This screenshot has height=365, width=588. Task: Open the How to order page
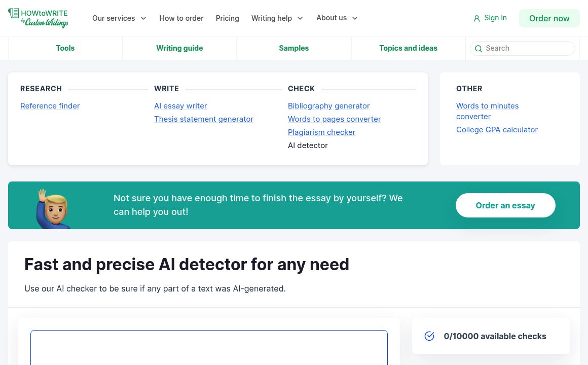181,18
